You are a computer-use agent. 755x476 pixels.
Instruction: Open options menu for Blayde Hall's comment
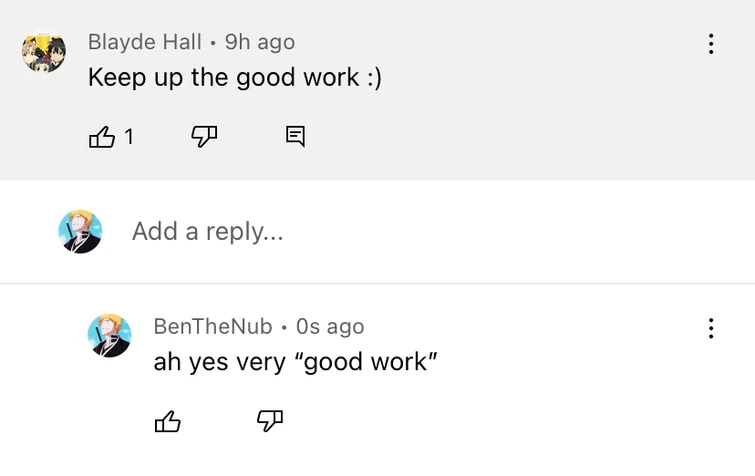[x=711, y=44]
